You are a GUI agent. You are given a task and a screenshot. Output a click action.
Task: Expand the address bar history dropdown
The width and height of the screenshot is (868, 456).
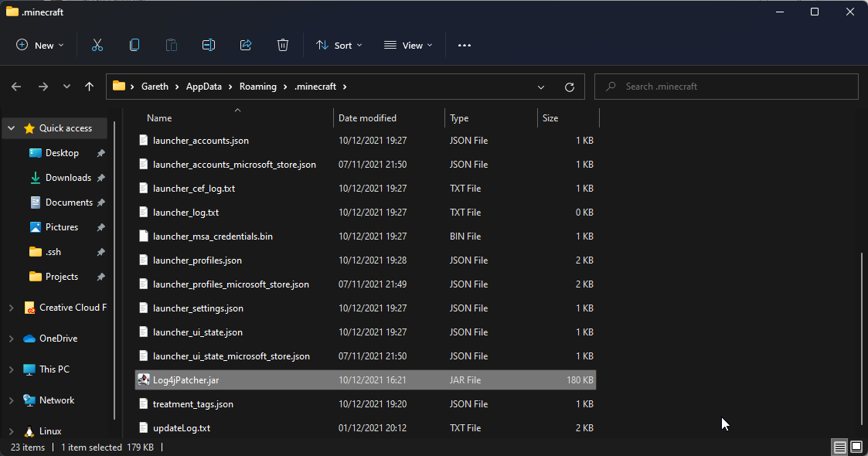click(x=541, y=87)
